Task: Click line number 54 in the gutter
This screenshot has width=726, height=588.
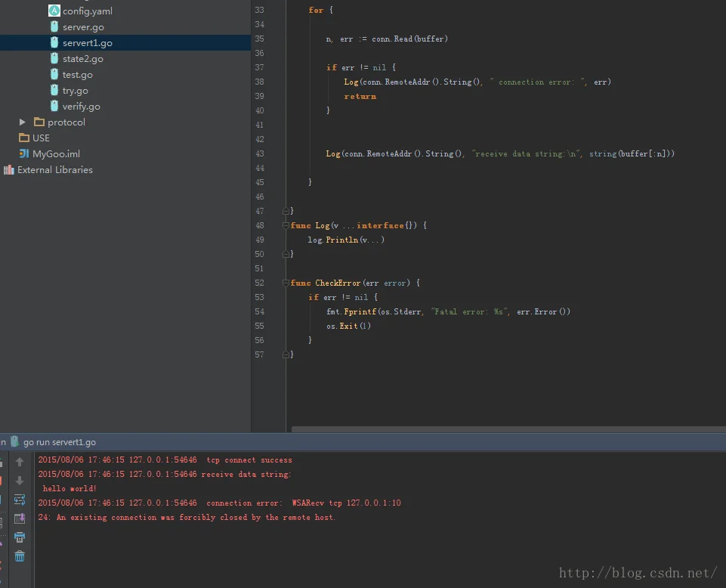Action: click(x=259, y=311)
